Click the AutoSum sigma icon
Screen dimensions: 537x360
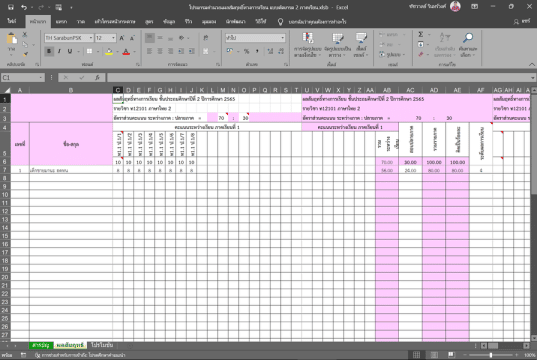coord(421,34)
